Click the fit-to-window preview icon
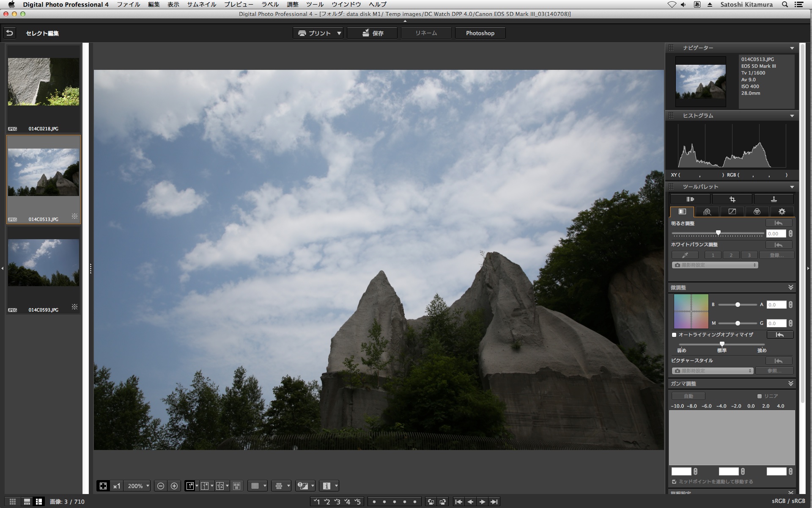Image resolution: width=812 pixels, height=508 pixels. click(103, 486)
